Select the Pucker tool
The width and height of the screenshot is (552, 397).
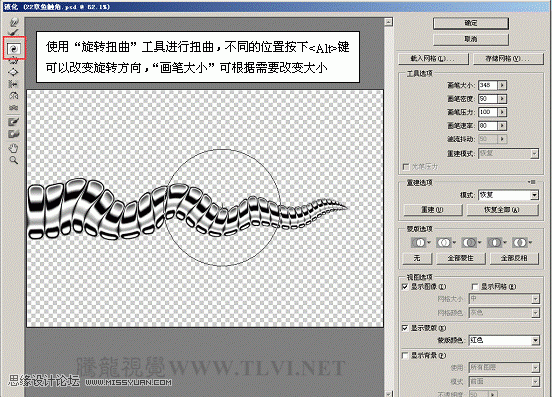click(14, 61)
